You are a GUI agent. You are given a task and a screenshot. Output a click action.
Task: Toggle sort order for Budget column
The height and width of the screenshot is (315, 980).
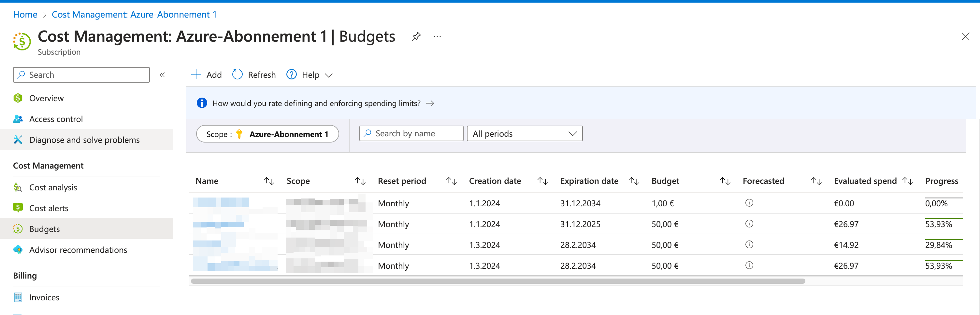click(x=724, y=181)
